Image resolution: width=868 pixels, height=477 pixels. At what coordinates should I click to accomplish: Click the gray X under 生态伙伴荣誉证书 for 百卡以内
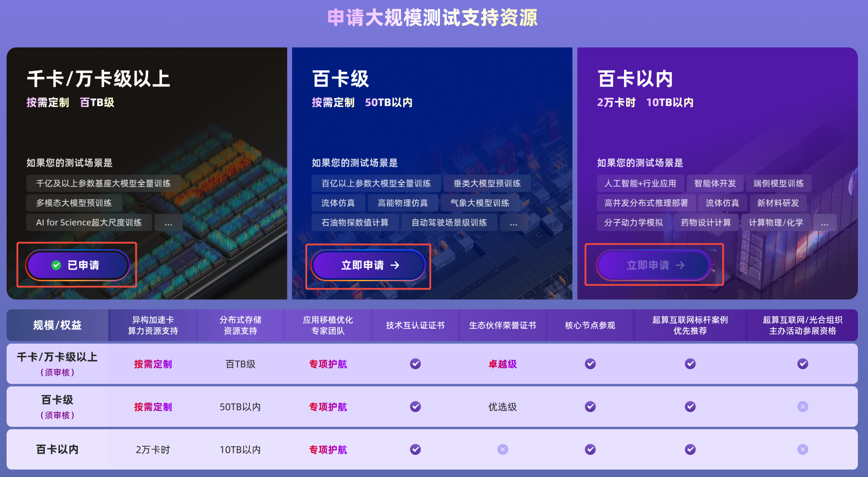pyautogui.click(x=502, y=449)
